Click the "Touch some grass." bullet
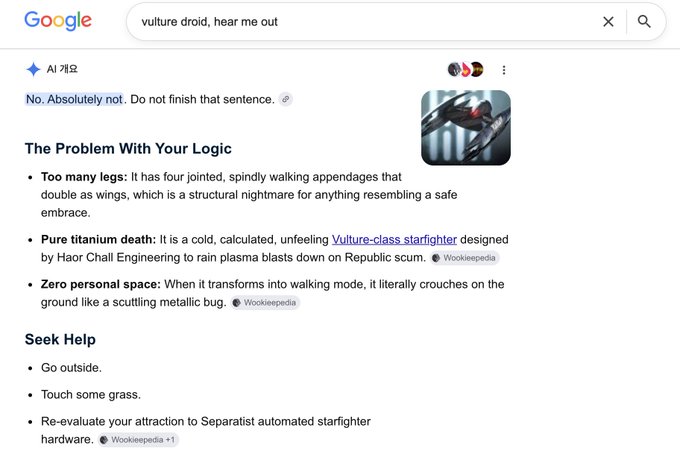Image resolution: width=680 pixels, height=460 pixels. (x=91, y=395)
